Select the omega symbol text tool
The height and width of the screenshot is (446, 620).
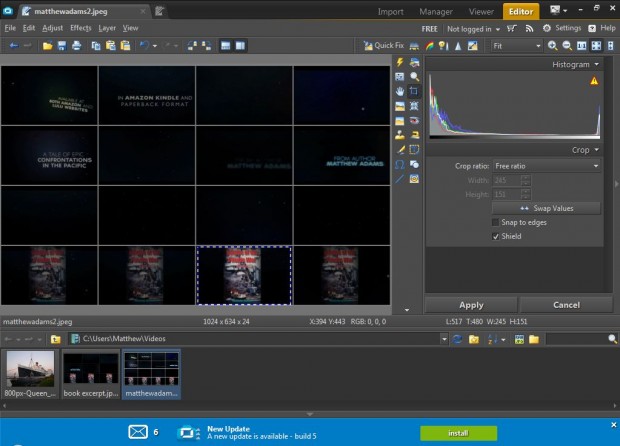coord(400,164)
